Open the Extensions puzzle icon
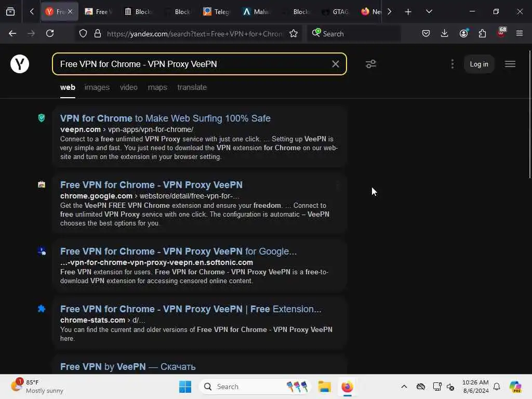532x399 pixels. pos(482,34)
